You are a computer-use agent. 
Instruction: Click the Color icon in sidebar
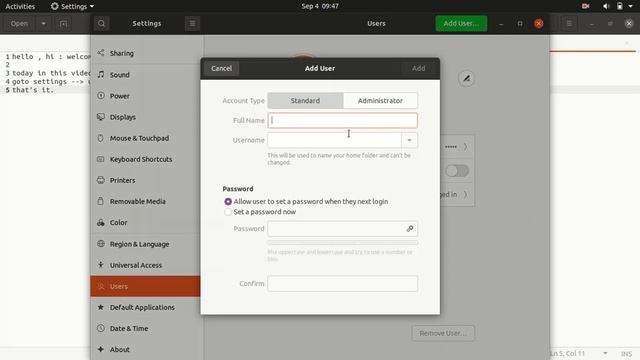(x=101, y=222)
